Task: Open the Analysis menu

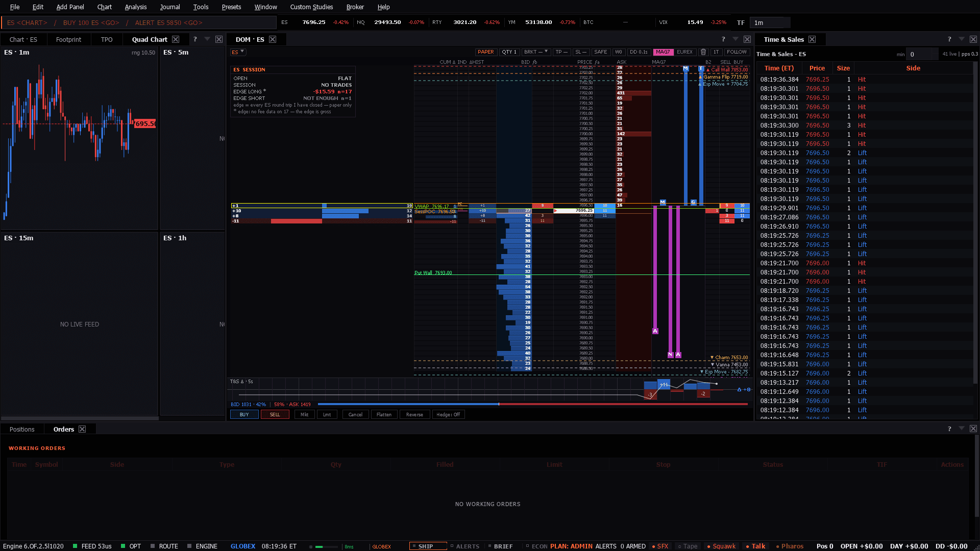Action: pyautogui.click(x=136, y=7)
